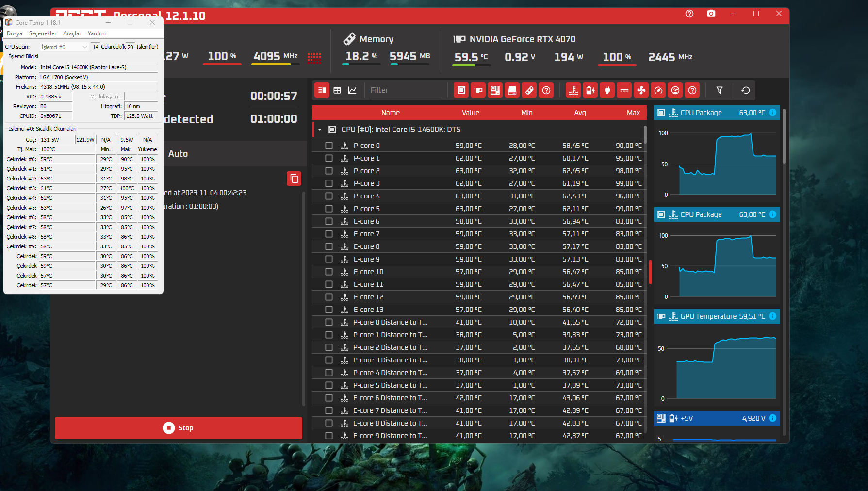This screenshot has width=868, height=491.
Task: Toggle the dashboard gauge usage filter icon
Action: point(675,90)
